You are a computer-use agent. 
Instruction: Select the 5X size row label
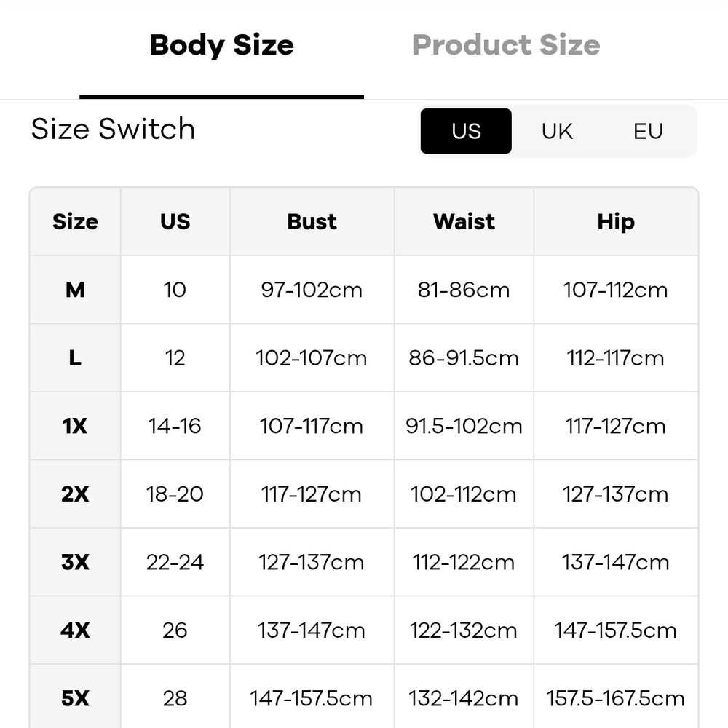75,698
